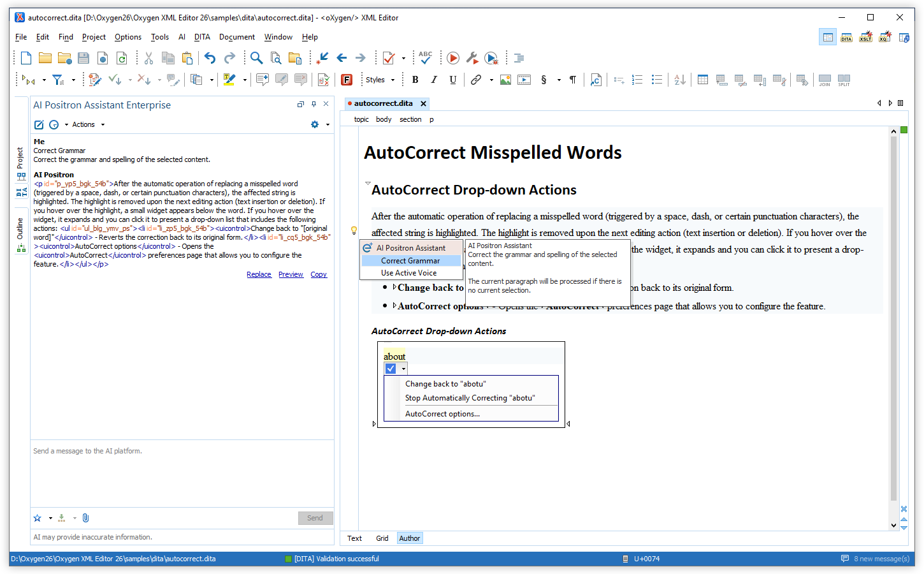Viewport: 924px width, 574px height.
Task: Configure transformation scenarios wrench icon
Action: 472,58
